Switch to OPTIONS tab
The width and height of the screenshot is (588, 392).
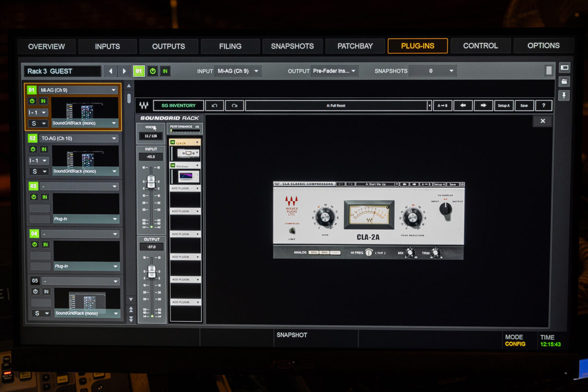click(x=543, y=46)
